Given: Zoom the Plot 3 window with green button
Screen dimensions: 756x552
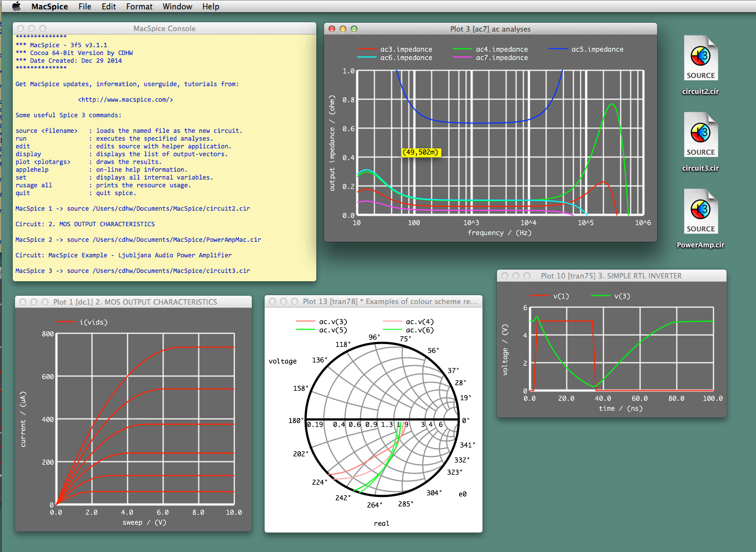Looking at the screenshot, I should point(354,29).
